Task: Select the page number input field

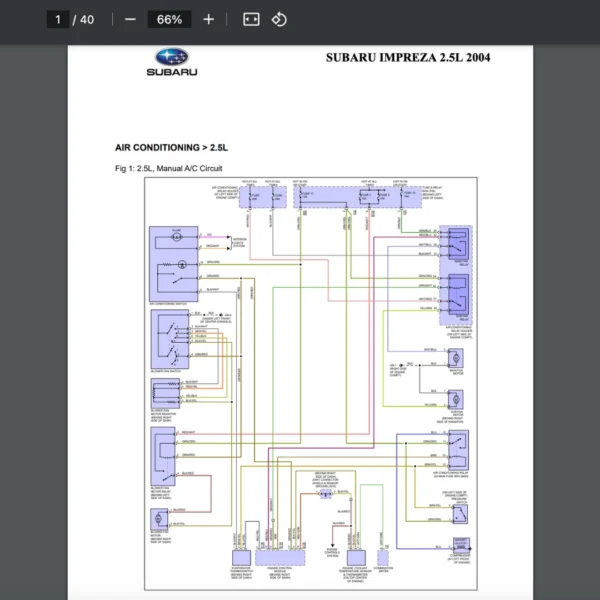Action: [x=59, y=19]
